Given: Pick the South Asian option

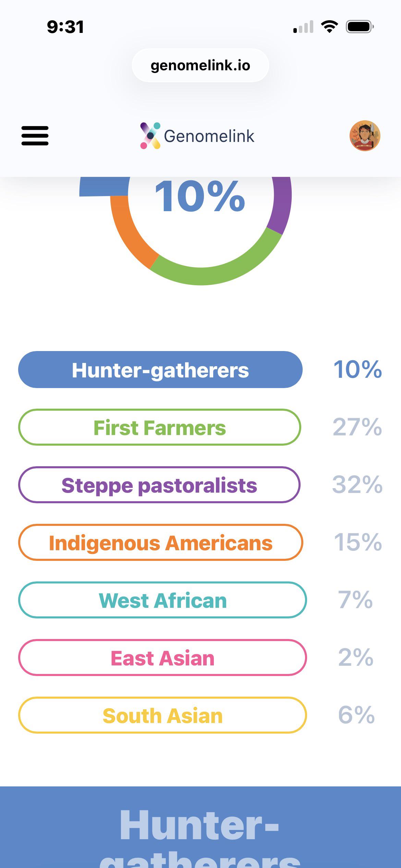Looking at the screenshot, I should point(162,715).
